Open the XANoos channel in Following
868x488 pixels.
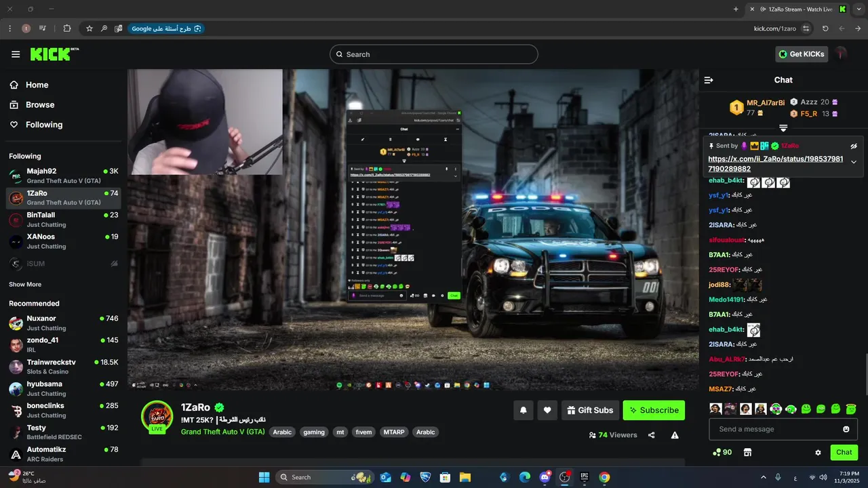coord(64,241)
